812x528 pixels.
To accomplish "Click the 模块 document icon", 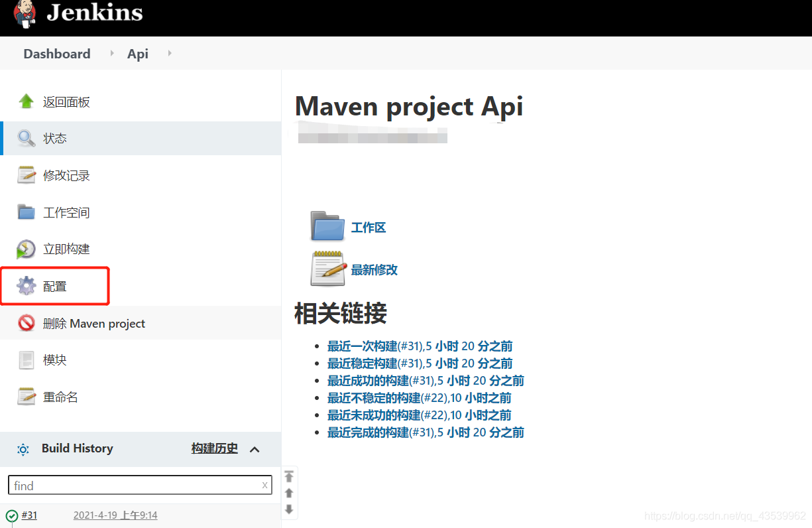I will point(26,360).
